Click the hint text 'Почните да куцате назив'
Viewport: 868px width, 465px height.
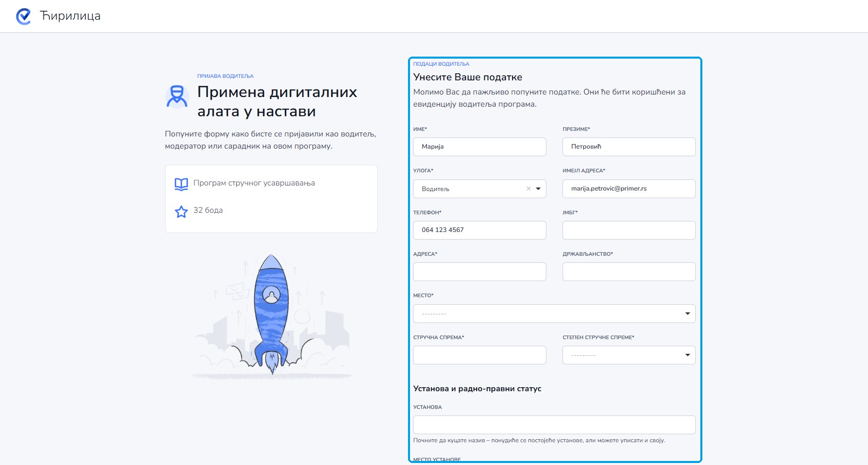point(448,440)
